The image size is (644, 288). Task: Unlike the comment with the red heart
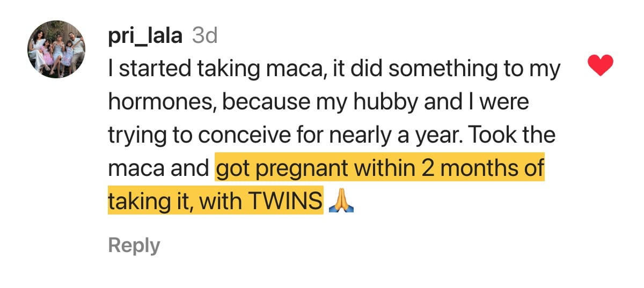pyautogui.click(x=600, y=67)
